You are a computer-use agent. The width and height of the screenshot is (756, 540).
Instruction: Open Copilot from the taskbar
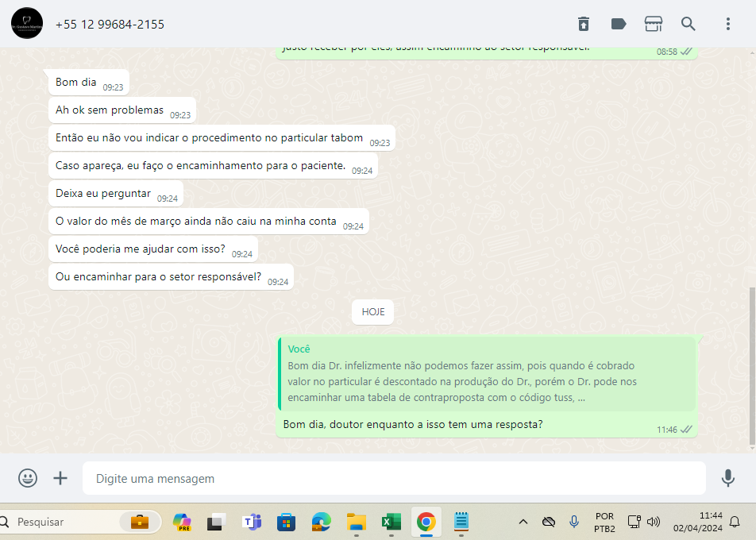tap(183, 522)
